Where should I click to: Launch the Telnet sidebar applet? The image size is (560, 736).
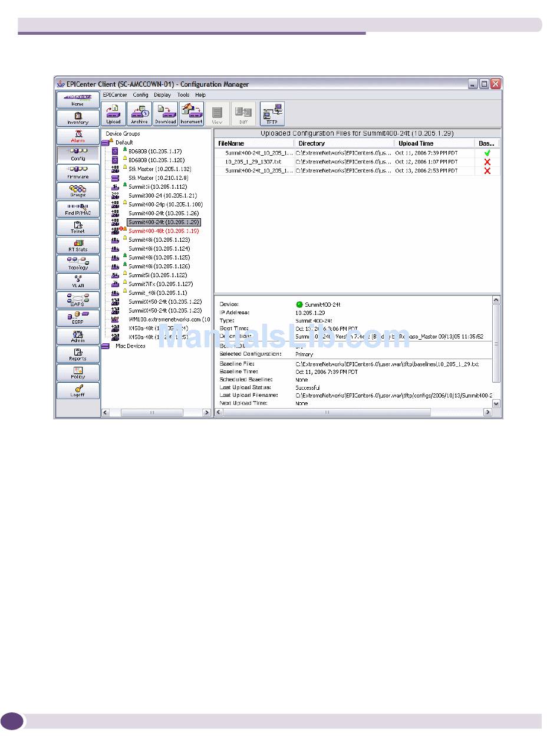click(x=78, y=227)
